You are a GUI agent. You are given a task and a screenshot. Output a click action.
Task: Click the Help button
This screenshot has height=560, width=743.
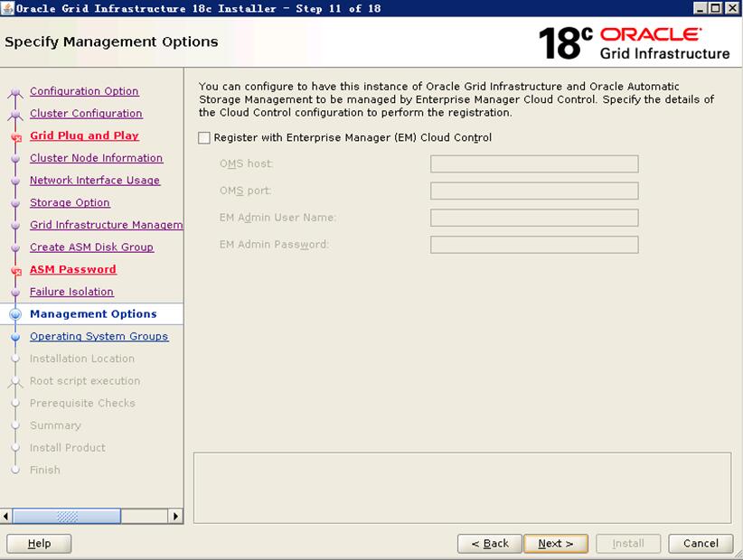click(39, 544)
